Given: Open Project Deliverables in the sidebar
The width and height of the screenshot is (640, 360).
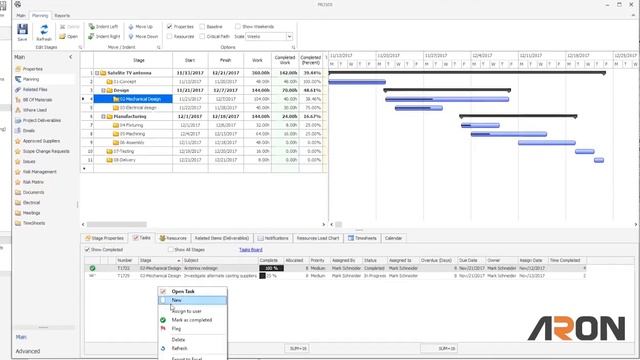Looking at the screenshot, I should pos(42,120).
